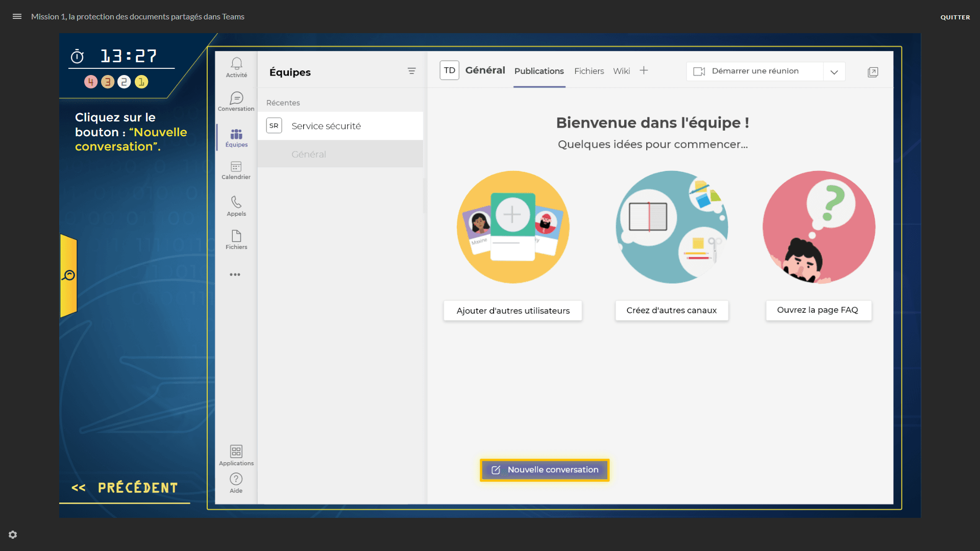Click the pop-out icon at top right

(x=873, y=72)
